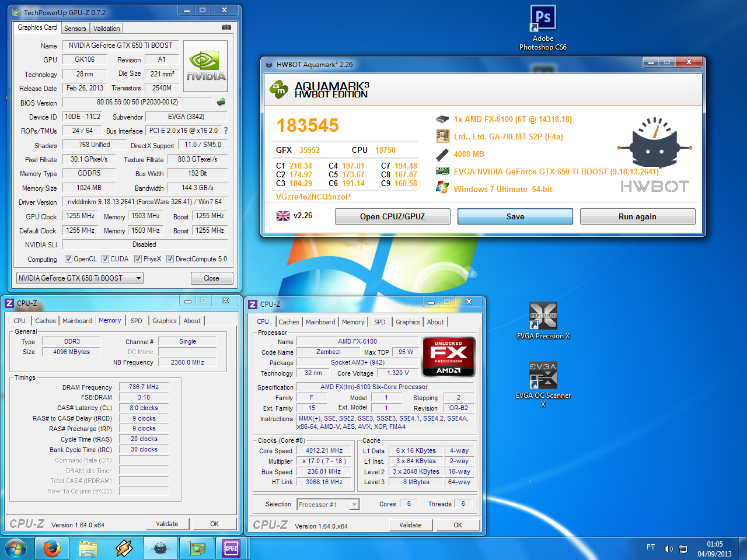Viewport: 747px width, 560px height.
Task: Click the motherboard icon next to GA-78LMT-S2P
Action: 442,136
